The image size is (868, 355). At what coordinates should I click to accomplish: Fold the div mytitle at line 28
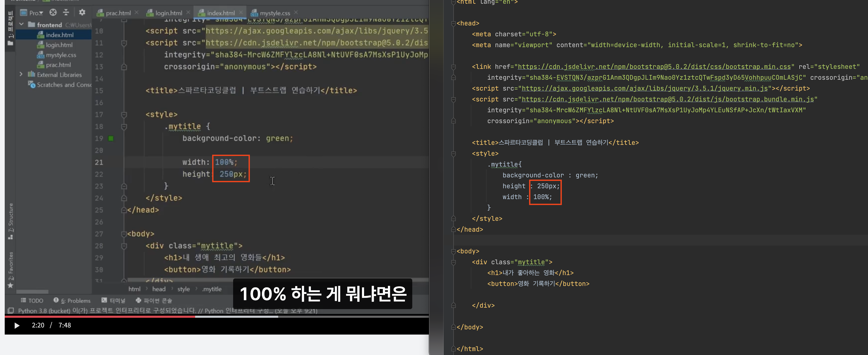pyautogui.click(x=124, y=246)
